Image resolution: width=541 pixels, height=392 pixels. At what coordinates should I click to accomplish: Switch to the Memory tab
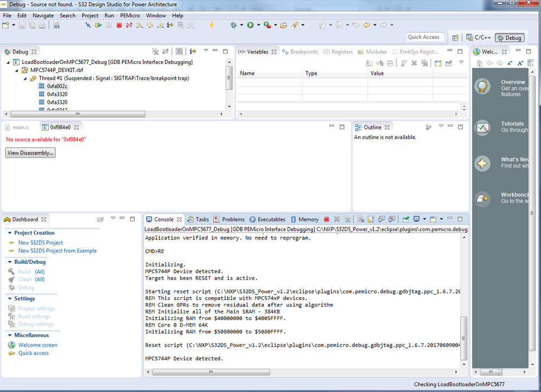coord(305,219)
